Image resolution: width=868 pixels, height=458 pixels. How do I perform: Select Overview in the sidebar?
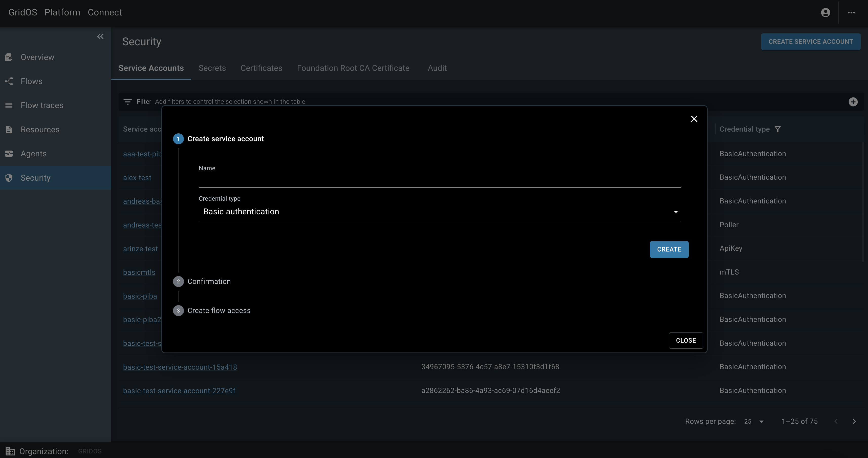[x=56, y=57]
